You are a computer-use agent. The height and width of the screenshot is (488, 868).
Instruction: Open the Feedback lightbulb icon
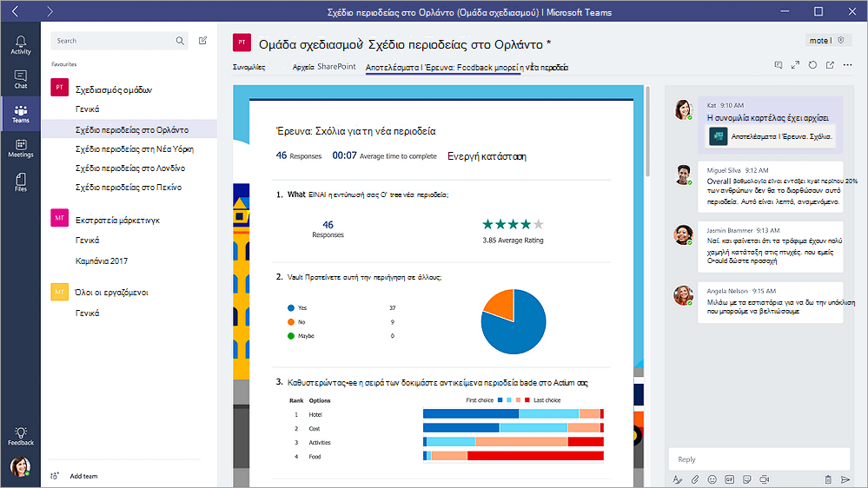click(21, 436)
